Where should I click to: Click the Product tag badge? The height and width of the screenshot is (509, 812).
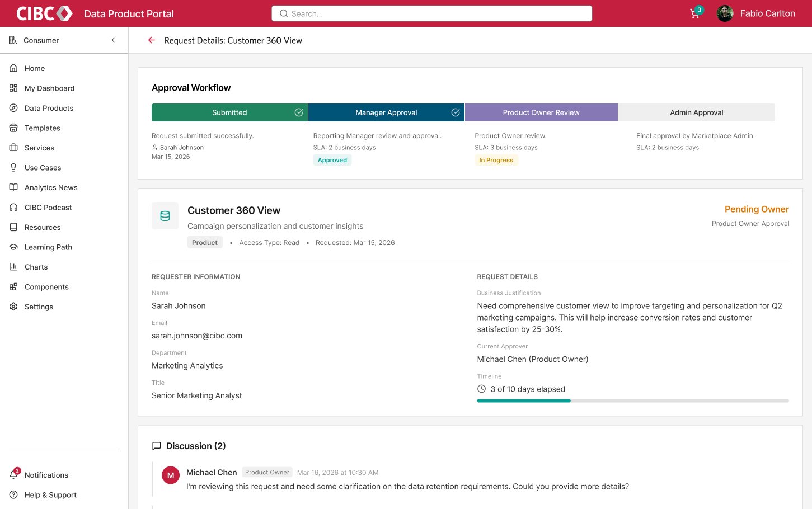pos(205,242)
